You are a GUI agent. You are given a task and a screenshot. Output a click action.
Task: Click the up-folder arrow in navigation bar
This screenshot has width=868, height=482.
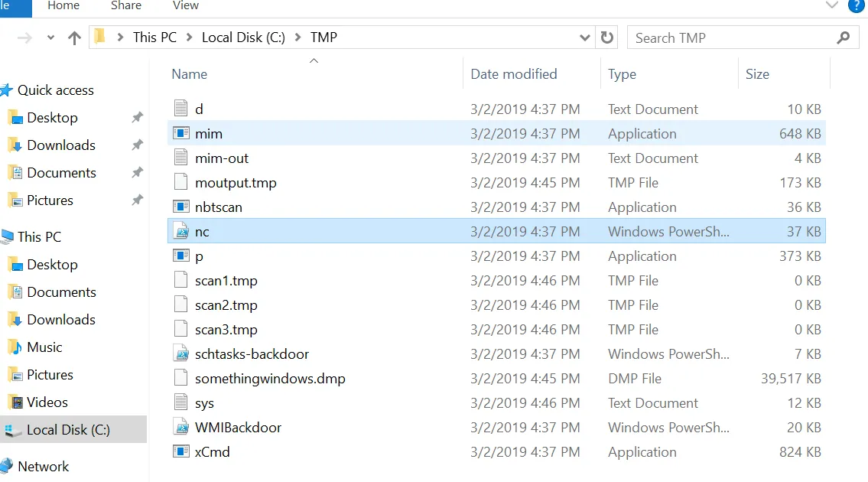74,37
